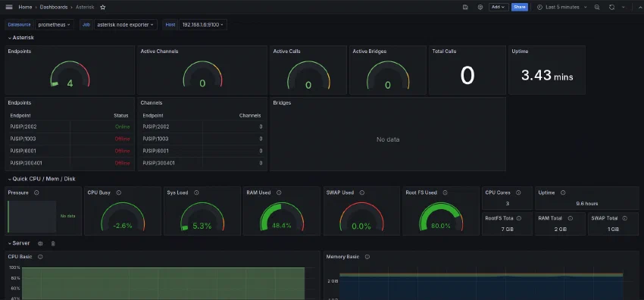644x300 pixels.
Task: Open dashboard settings gear
Action: 480,8
